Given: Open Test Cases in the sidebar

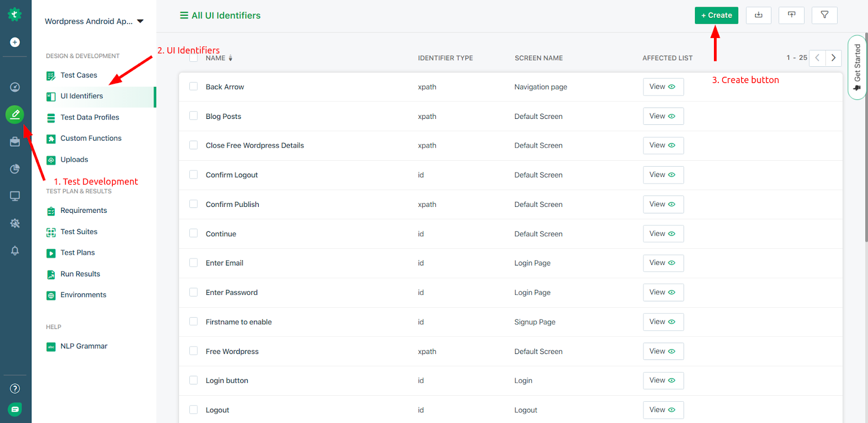Looking at the screenshot, I should pyautogui.click(x=79, y=75).
